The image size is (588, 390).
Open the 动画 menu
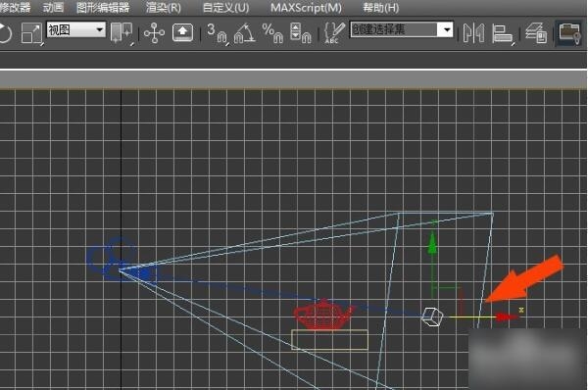click(53, 8)
